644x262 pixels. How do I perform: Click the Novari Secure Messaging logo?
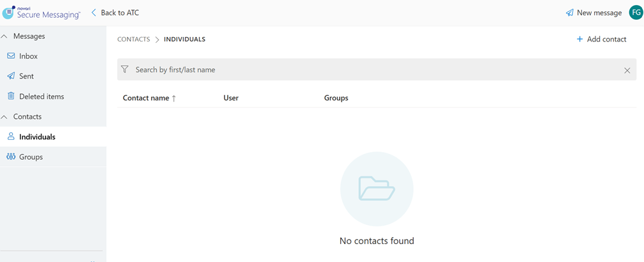[42, 13]
